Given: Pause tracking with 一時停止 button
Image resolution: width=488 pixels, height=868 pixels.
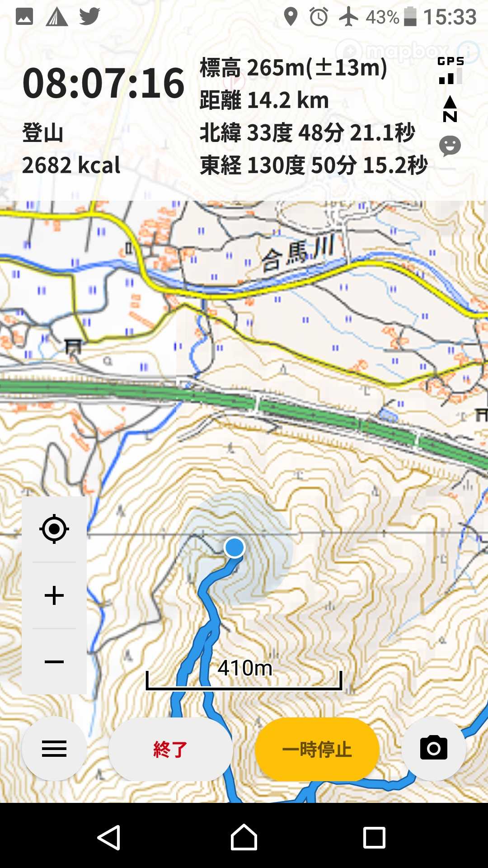Looking at the screenshot, I should (x=317, y=749).
